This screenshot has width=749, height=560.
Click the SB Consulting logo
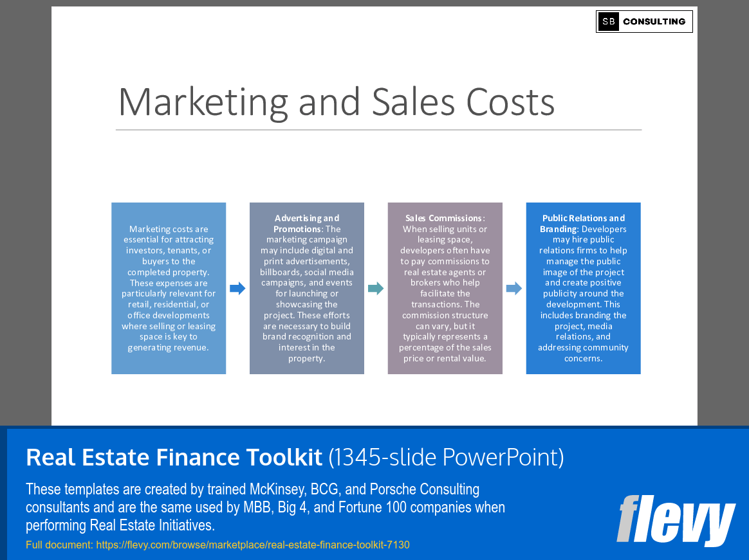(x=643, y=21)
